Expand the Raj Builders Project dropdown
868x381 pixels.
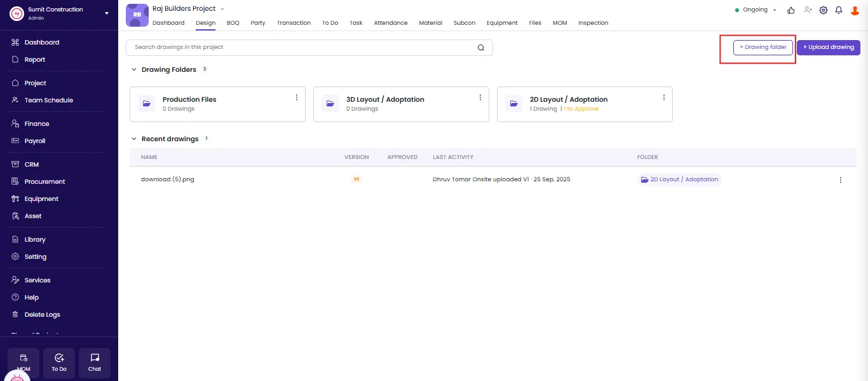(222, 9)
